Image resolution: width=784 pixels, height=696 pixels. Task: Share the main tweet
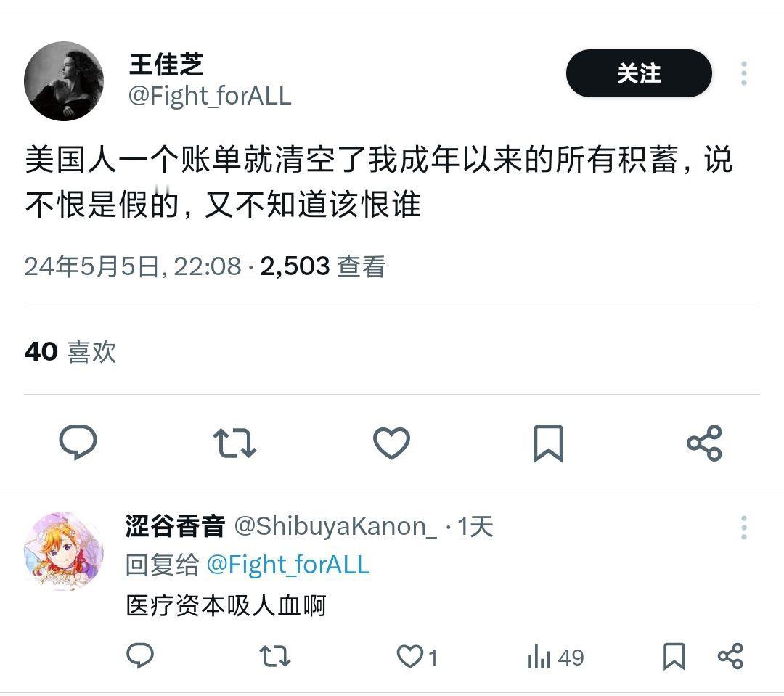click(704, 443)
